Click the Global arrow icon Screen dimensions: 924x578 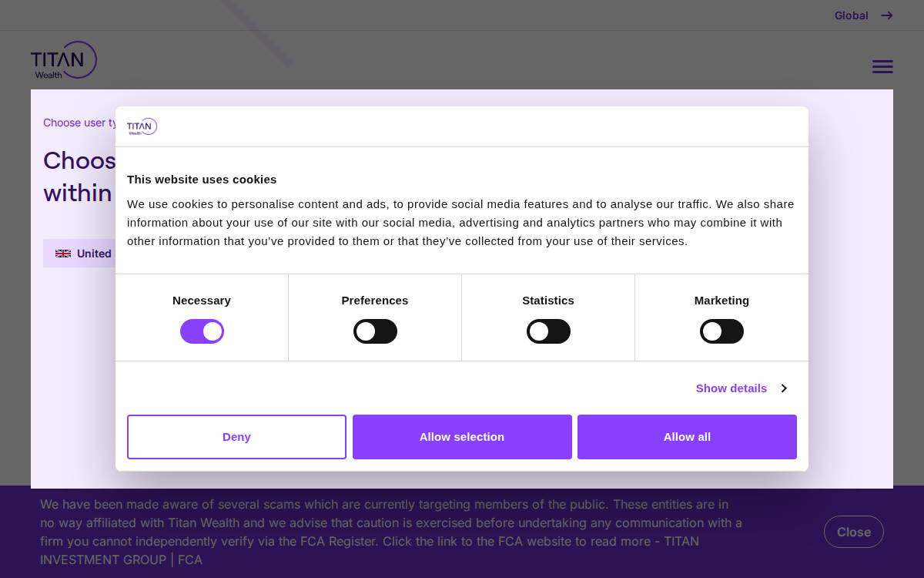tap(887, 15)
